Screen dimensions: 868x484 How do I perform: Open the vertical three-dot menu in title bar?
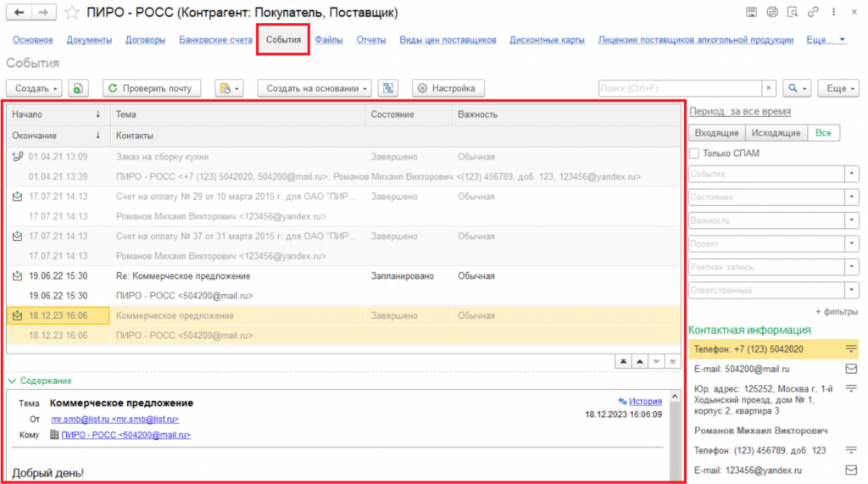pyautogui.click(x=833, y=12)
